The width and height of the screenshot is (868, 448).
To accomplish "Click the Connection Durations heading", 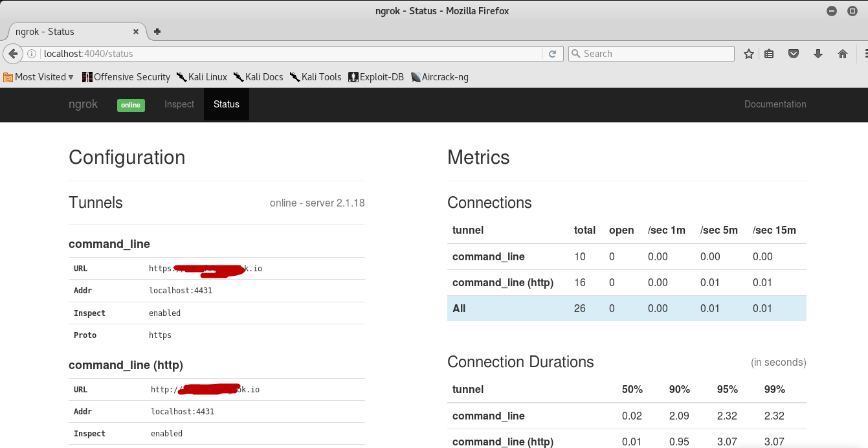I will click(520, 362).
